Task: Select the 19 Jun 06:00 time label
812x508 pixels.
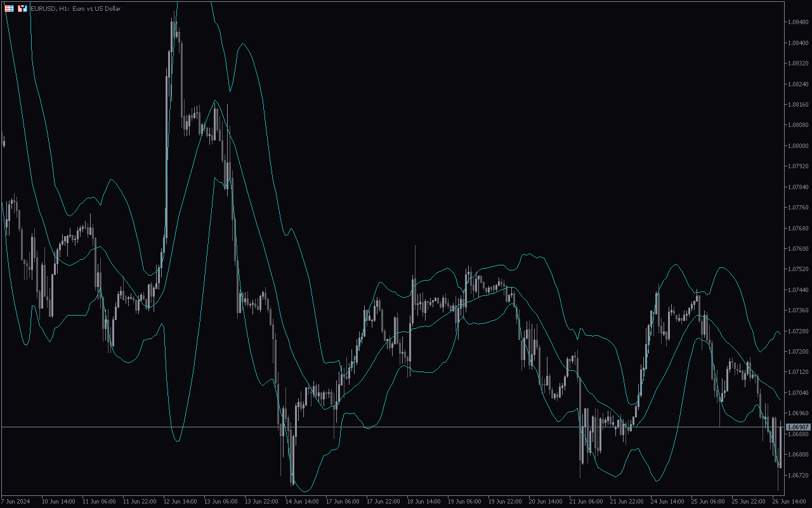Action: (x=464, y=502)
